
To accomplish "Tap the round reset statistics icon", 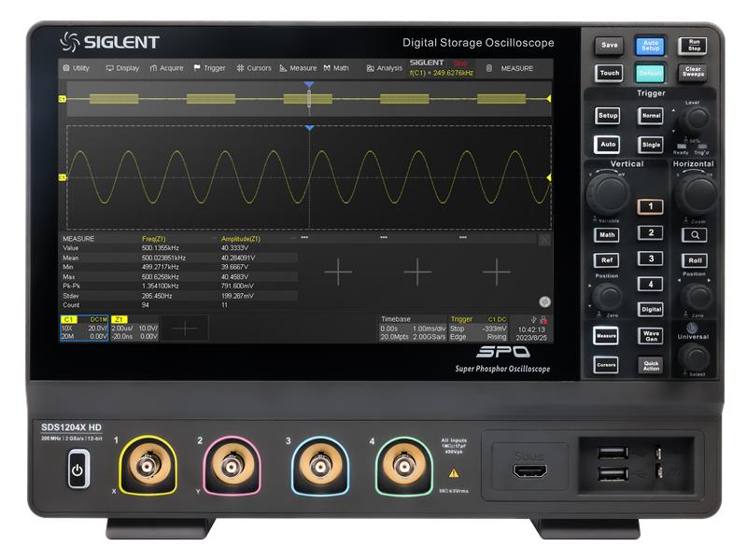I will point(544,301).
